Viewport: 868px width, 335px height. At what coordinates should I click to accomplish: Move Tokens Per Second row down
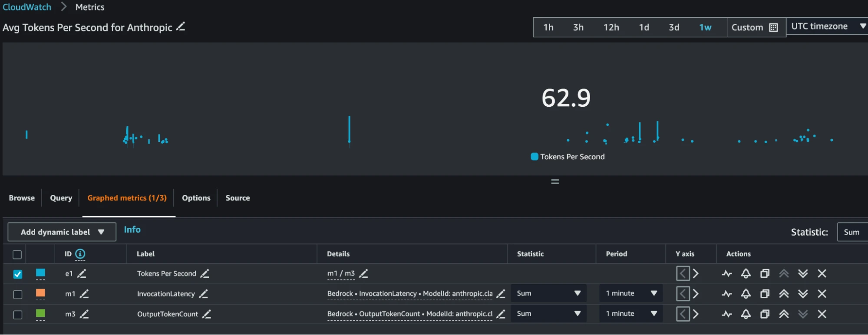click(x=803, y=273)
